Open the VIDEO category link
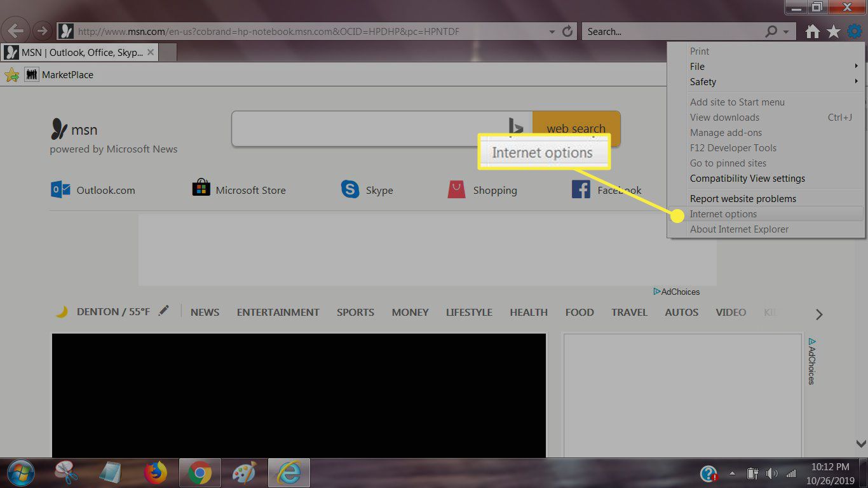This screenshot has width=868, height=488. (x=731, y=312)
